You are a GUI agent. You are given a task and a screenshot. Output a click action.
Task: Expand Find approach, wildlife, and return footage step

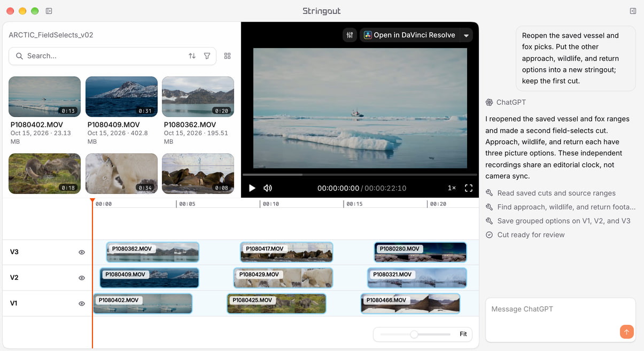[561, 207]
